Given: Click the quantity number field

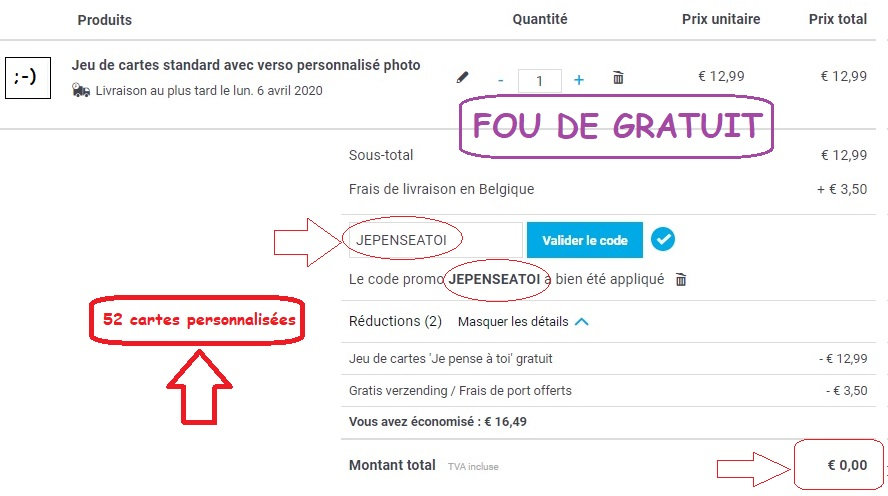Looking at the screenshot, I should click(x=540, y=81).
